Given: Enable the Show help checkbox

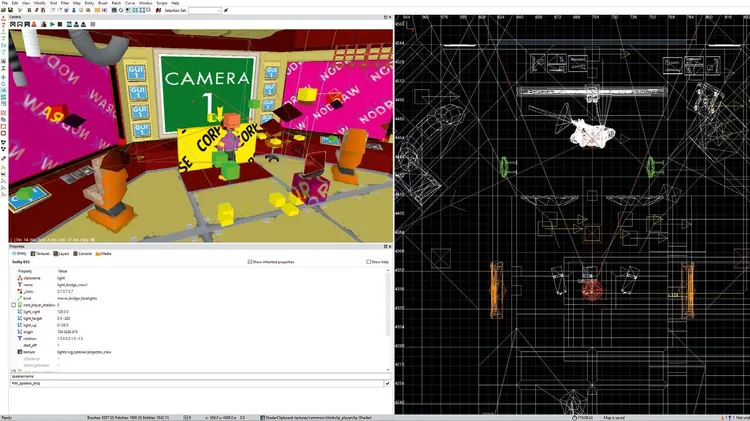Looking at the screenshot, I should [x=369, y=262].
